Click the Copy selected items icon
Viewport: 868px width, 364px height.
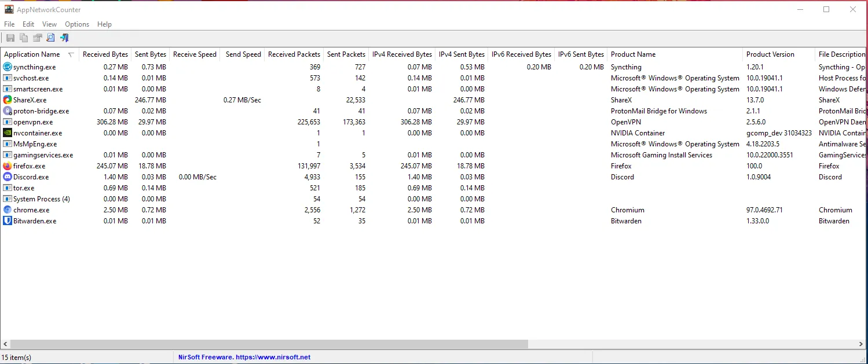click(24, 38)
